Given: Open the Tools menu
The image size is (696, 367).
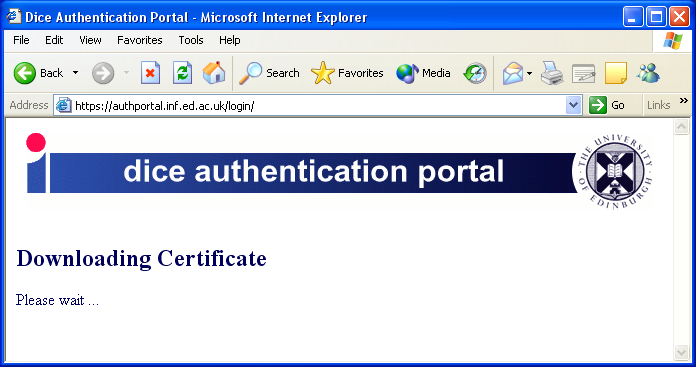Looking at the screenshot, I should coord(191,40).
